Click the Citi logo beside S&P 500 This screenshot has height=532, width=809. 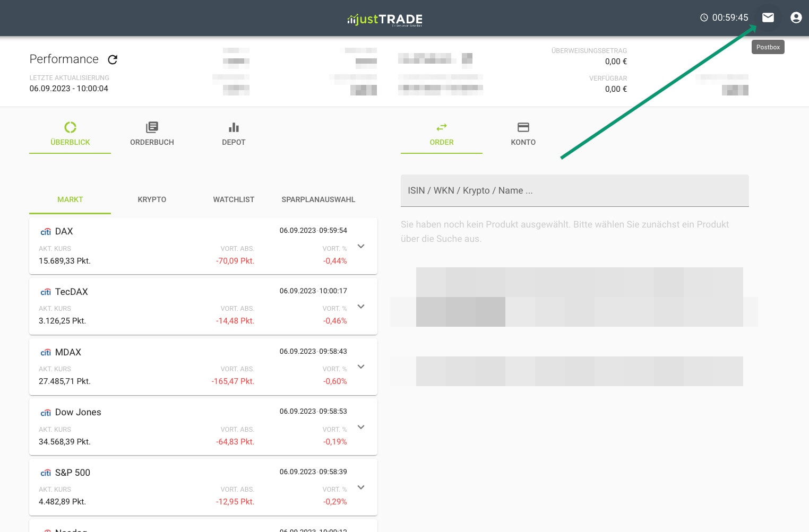(x=46, y=473)
